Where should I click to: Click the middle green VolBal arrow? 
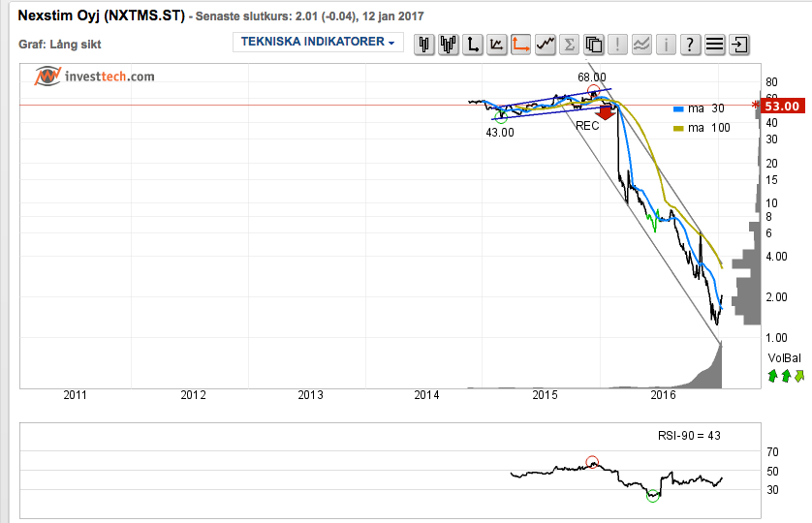(x=786, y=376)
